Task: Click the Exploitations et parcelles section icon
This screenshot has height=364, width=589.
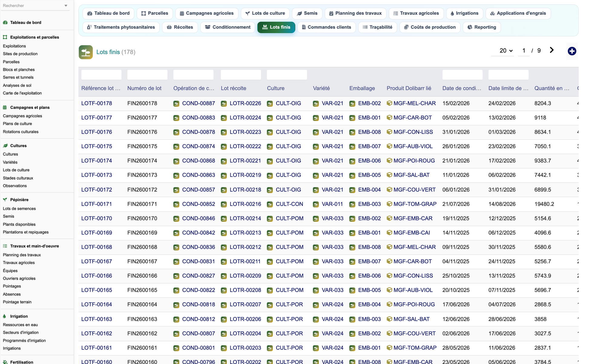Action: pos(5,37)
